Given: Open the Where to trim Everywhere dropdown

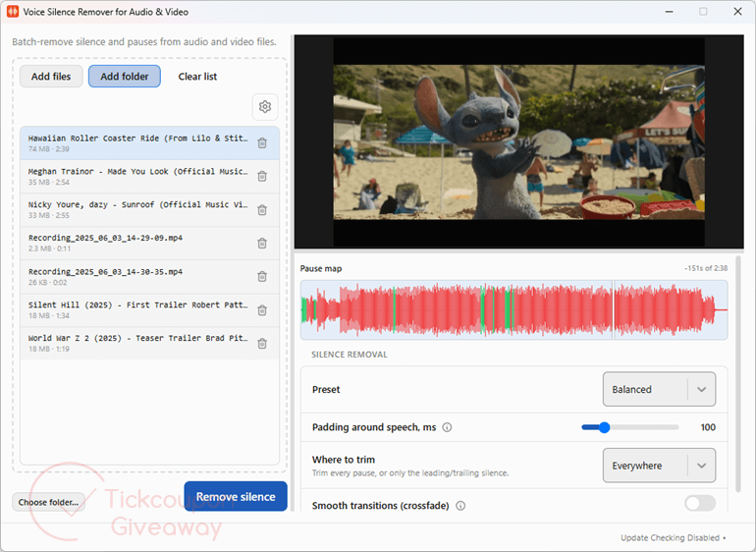Looking at the screenshot, I should pyautogui.click(x=659, y=466).
